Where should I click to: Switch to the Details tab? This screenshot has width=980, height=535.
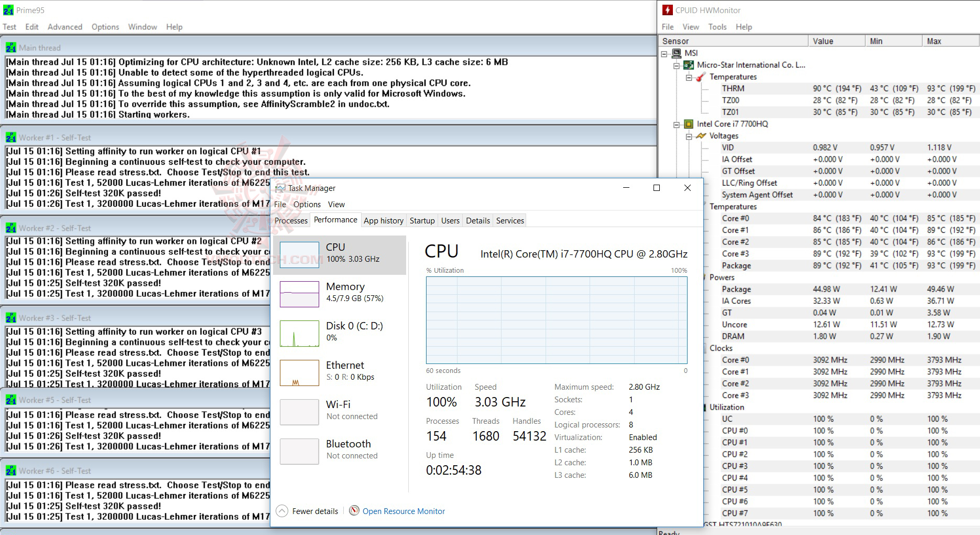(x=478, y=221)
